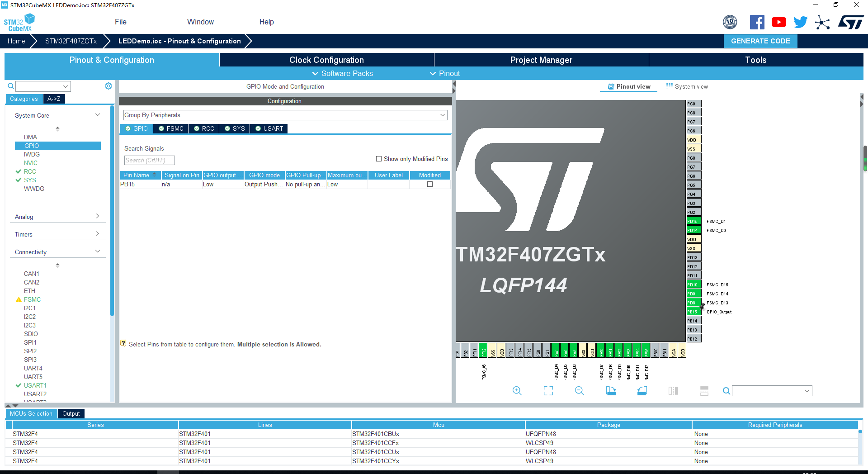Image resolution: width=868 pixels, height=474 pixels.
Task: Select pin PD10 on the chip
Action: (x=693, y=284)
